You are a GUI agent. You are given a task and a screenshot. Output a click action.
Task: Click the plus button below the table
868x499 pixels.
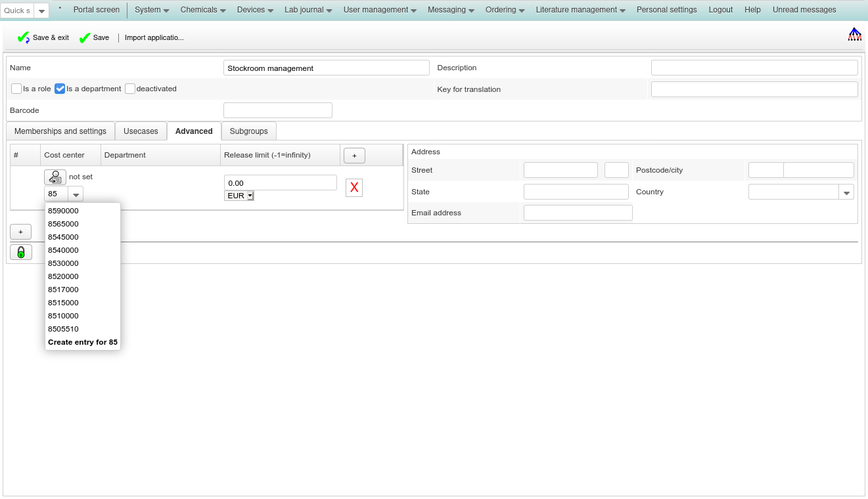click(x=20, y=232)
